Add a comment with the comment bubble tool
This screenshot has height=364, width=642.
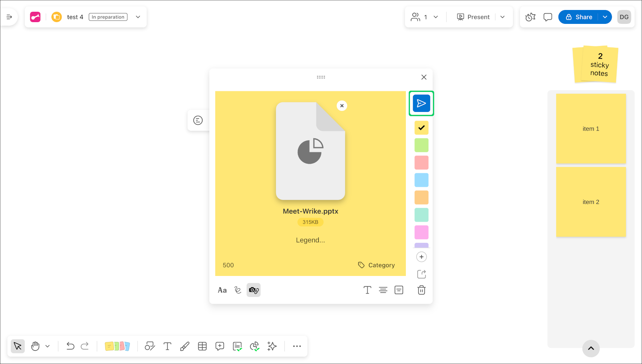click(220, 346)
